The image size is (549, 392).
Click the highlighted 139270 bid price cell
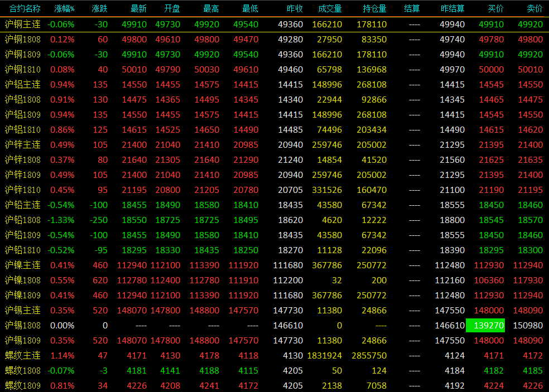(485, 326)
